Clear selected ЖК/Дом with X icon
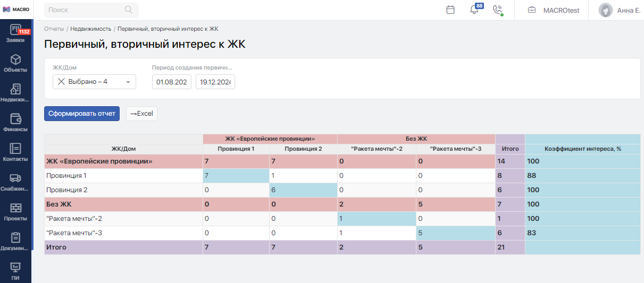 (x=61, y=82)
